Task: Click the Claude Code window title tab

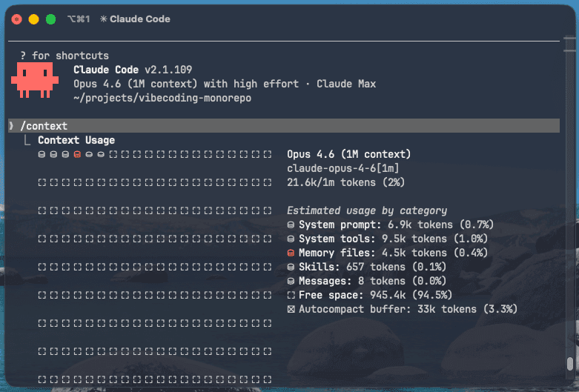Action: point(135,19)
